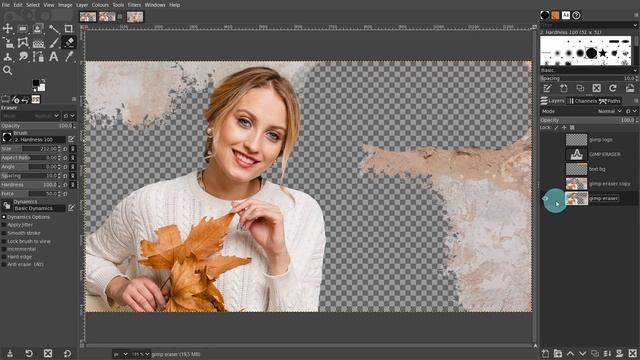The image size is (640, 360).
Task: Click the eraser brush preview thumbnail
Action: pos(7,137)
